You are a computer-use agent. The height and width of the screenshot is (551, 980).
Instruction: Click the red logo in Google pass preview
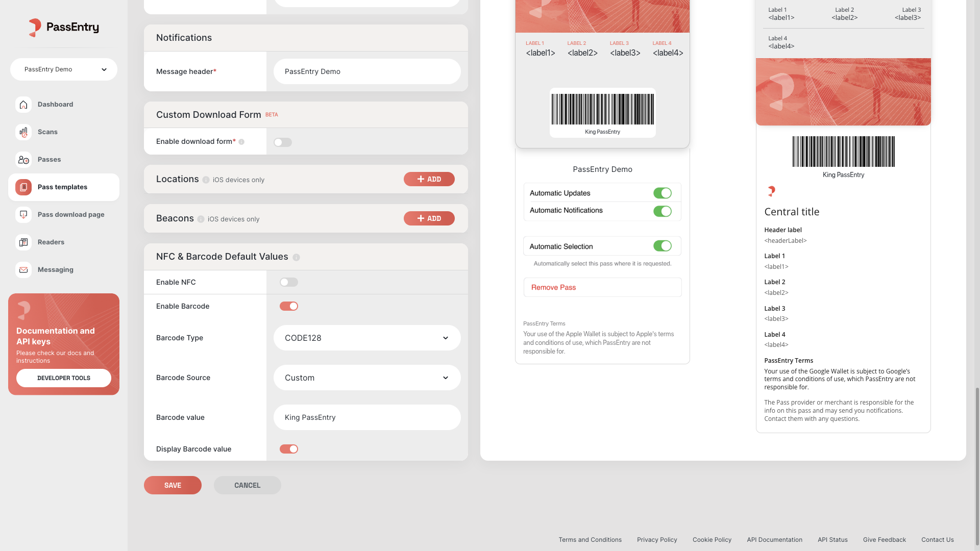[771, 191]
